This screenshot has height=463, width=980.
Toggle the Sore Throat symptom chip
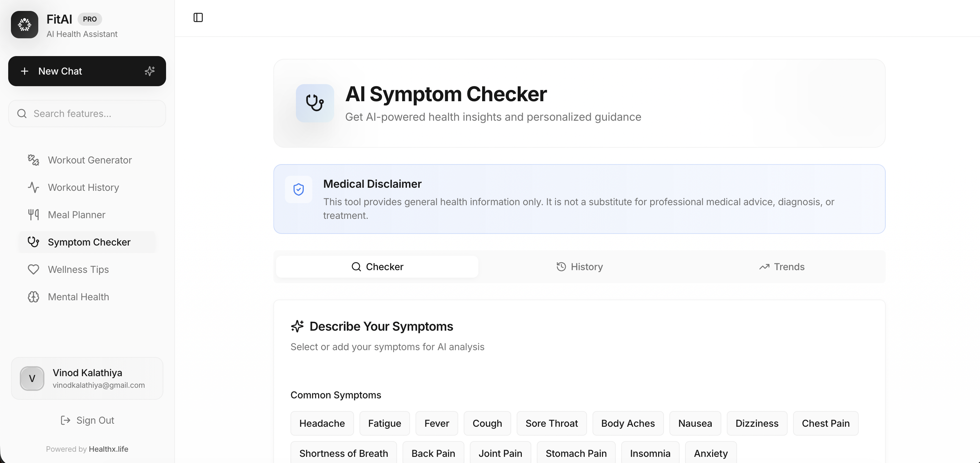[x=551, y=423]
